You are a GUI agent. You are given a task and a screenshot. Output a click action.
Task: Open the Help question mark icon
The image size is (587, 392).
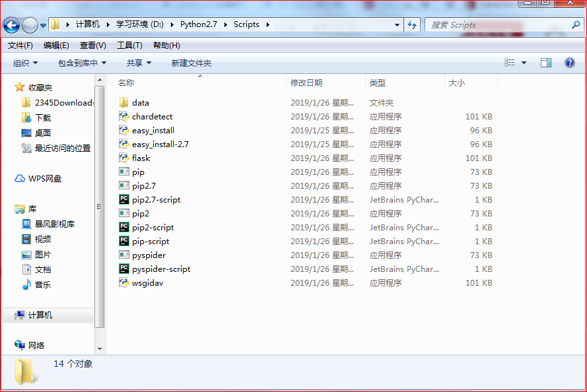point(569,63)
